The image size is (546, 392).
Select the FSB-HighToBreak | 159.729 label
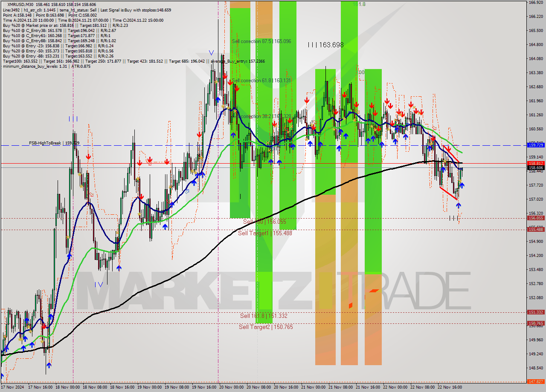pyautogui.click(x=54, y=143)
